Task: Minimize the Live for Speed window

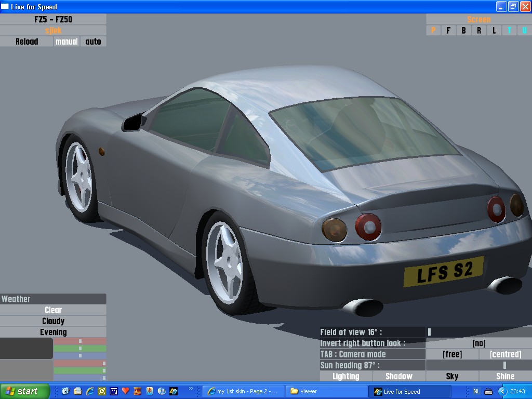Action: tap(501, 6)
